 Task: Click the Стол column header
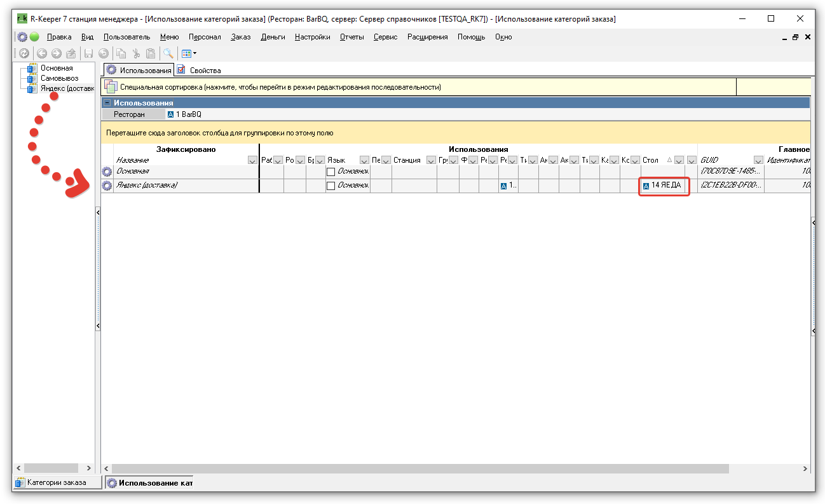pos(650,160)
